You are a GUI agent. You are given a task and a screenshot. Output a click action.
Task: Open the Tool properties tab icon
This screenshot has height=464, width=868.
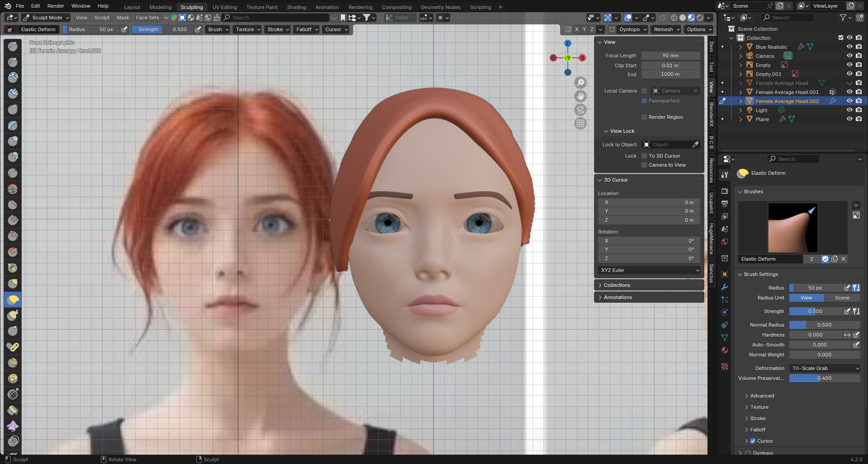(725, 174)
